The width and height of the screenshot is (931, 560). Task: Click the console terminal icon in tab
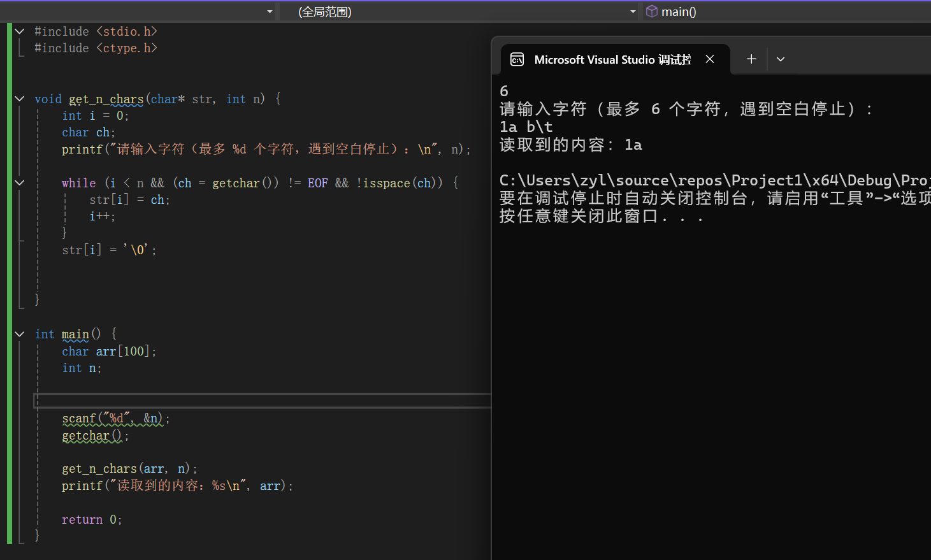pyautogui.click(x=517, y=59)
